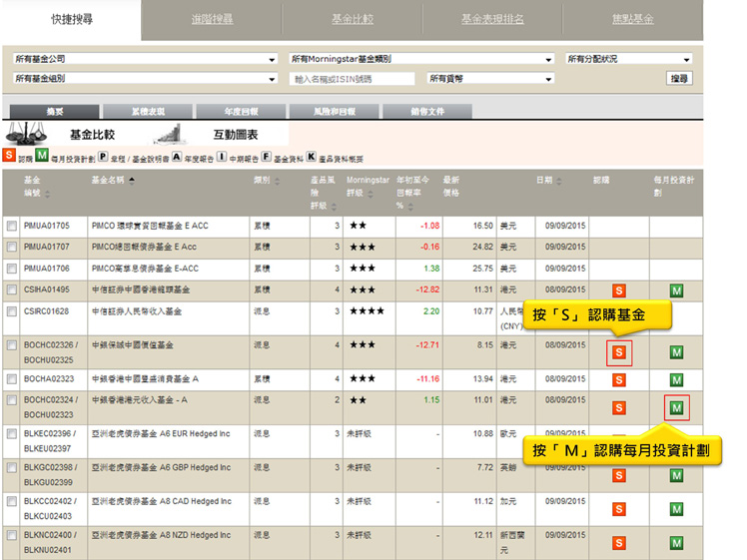Click the F 基金資料 legend icon

click(x=267, y=156)
